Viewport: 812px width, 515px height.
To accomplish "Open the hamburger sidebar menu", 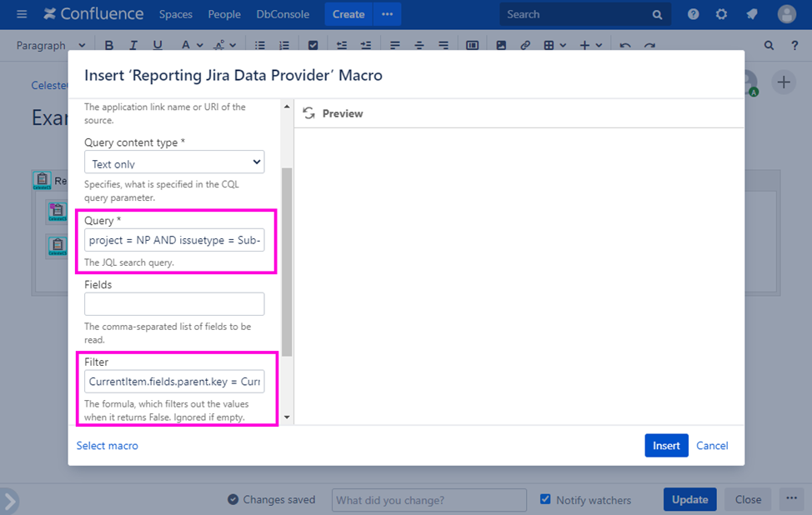I will coord(22,14).
